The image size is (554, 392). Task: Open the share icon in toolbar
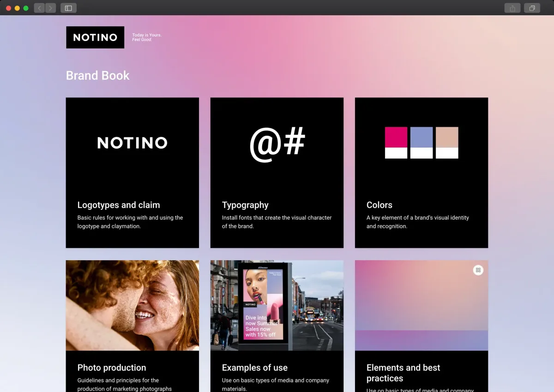coord(512,8)
